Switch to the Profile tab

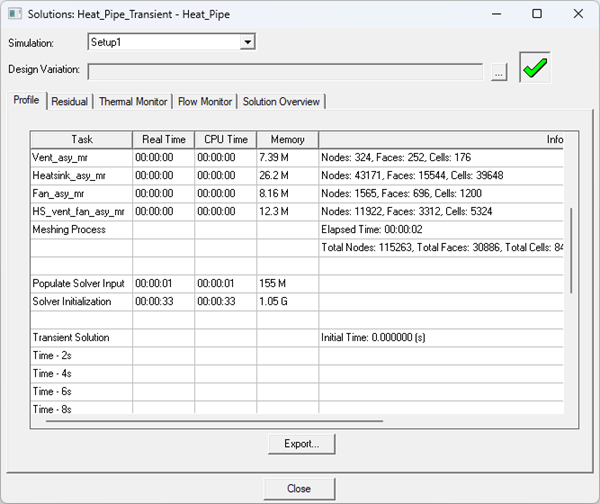[26, 100]
